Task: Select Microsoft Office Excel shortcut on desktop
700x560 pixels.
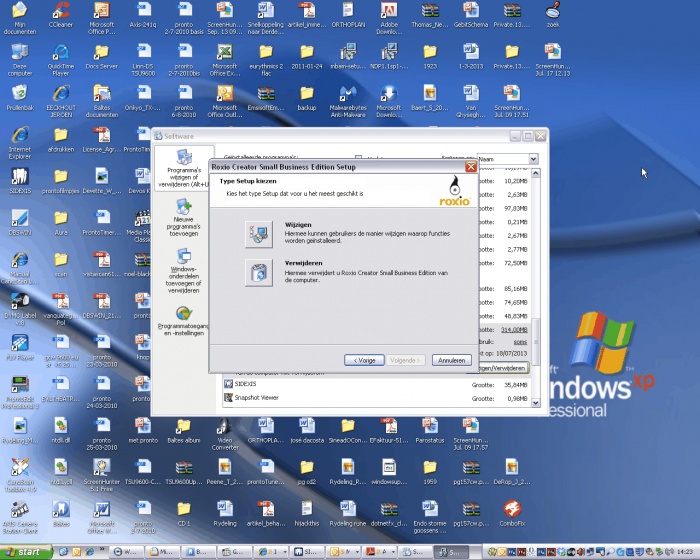Action: [225, 60]
